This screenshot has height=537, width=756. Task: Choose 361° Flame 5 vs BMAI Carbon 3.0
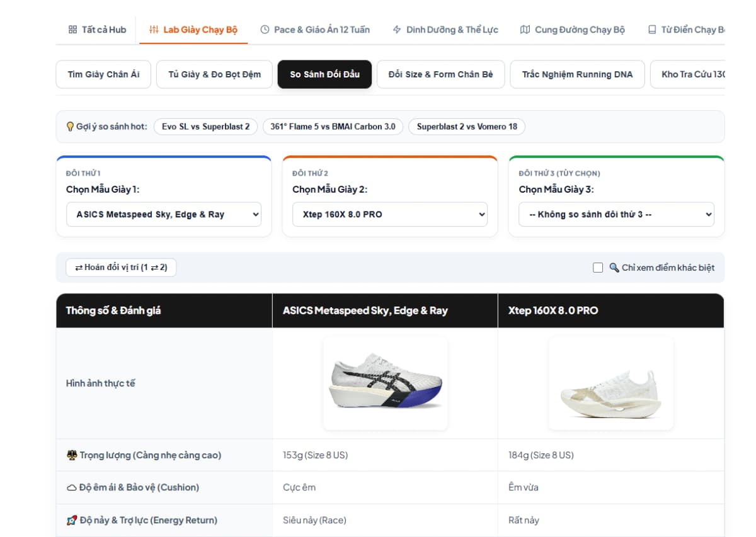(x=333, y=127)
